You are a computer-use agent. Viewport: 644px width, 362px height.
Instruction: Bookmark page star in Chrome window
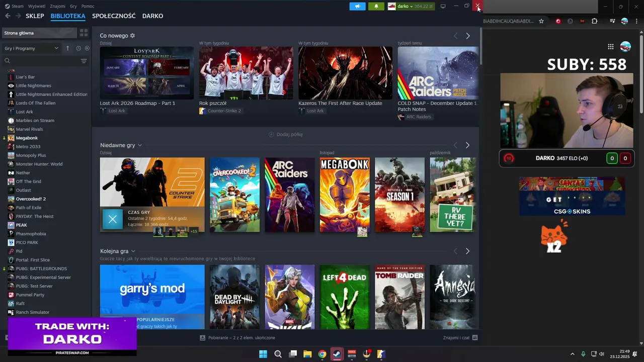point(541,21)
